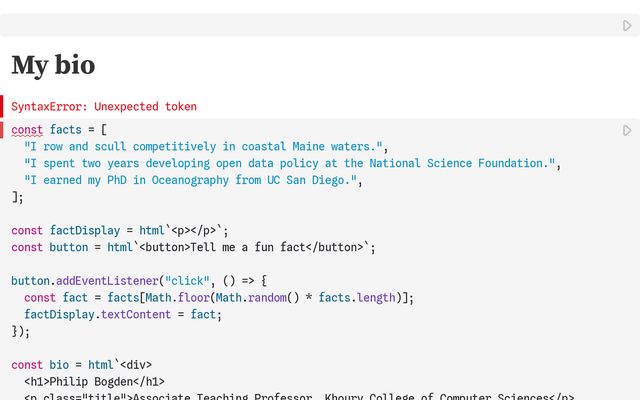The width and height of the screenshot is (640, 400).
Task: Click the underlined 'const' in 'const facts' line
Action: pyautogui.click(x=27, y=130)
